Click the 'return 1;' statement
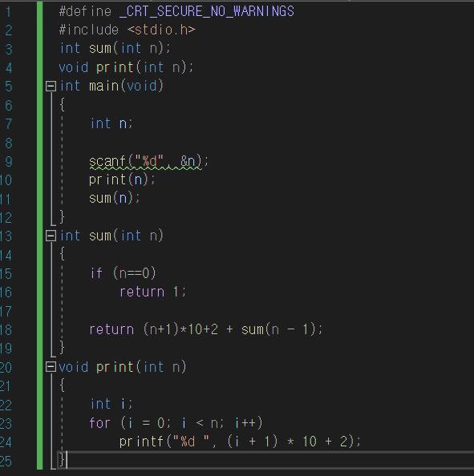Image resolution: width=474 pixels, height=476 pixels. pyautogui.click(x=152, y=292)
